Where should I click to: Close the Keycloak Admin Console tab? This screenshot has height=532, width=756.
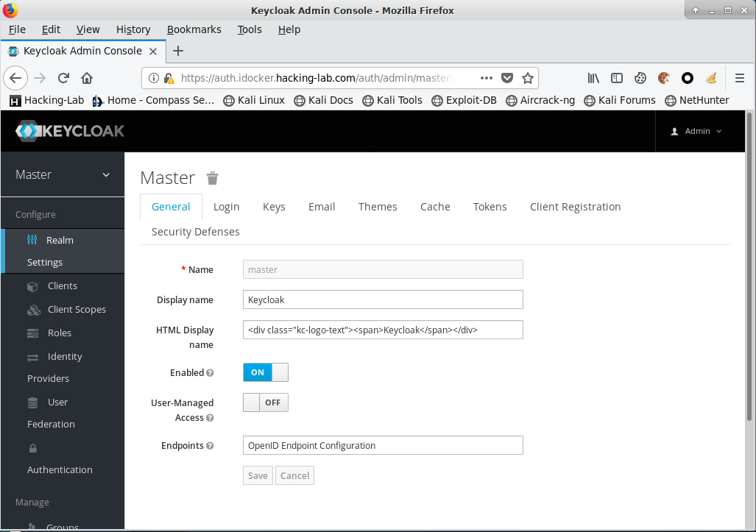[153, 51]
